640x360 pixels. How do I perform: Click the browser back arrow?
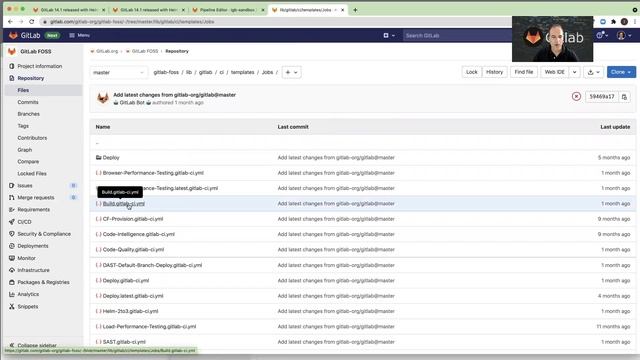10,22
